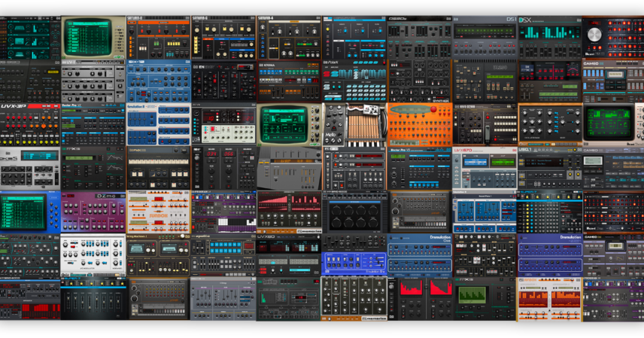The height and width of the screenshot is (338, 644).
Task: Select the green CRT screen in blue frame
Action: 23,212
